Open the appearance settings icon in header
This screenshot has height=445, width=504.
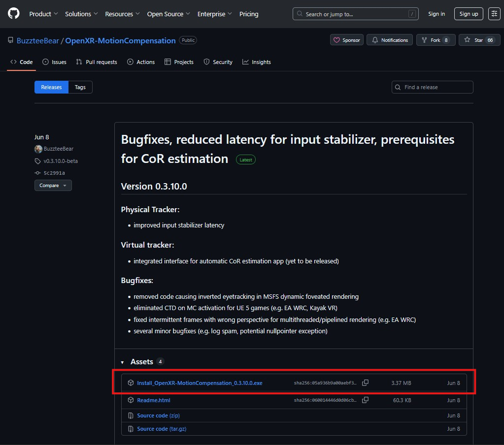click(x=494, y=14)
